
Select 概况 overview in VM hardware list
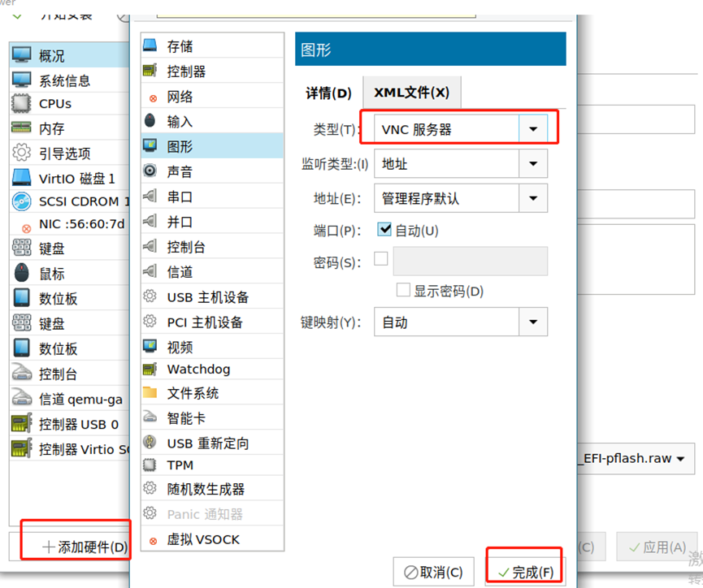(x=70, y=55)
